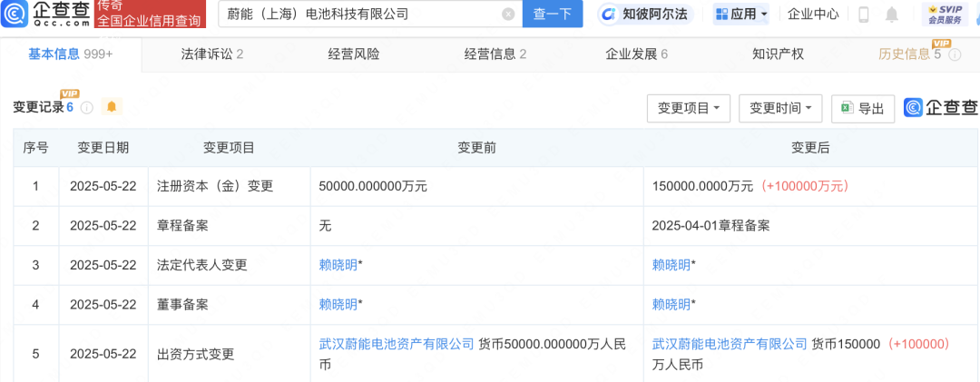Click the 变更项目 column header
This screenshot has height=382, width=980.
click(229, 148)
